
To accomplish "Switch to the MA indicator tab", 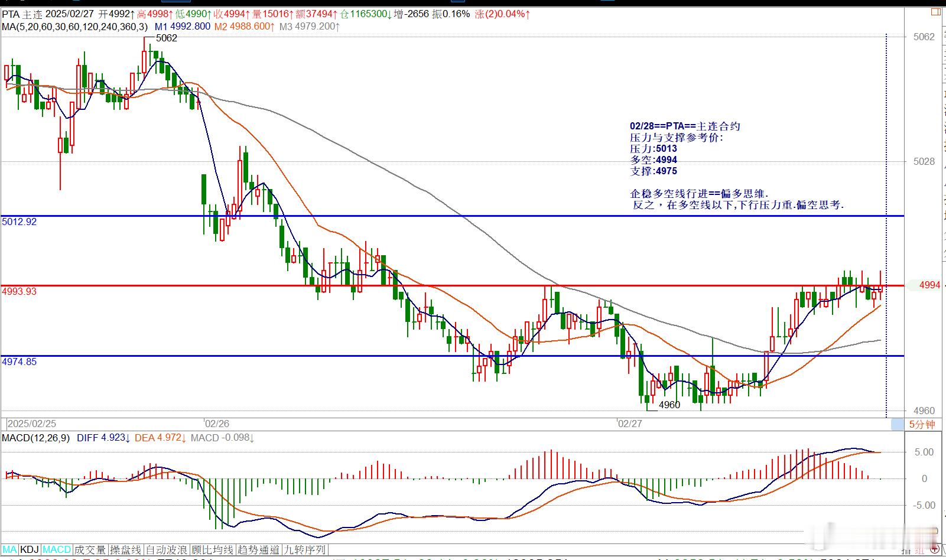I will [10, 550].
